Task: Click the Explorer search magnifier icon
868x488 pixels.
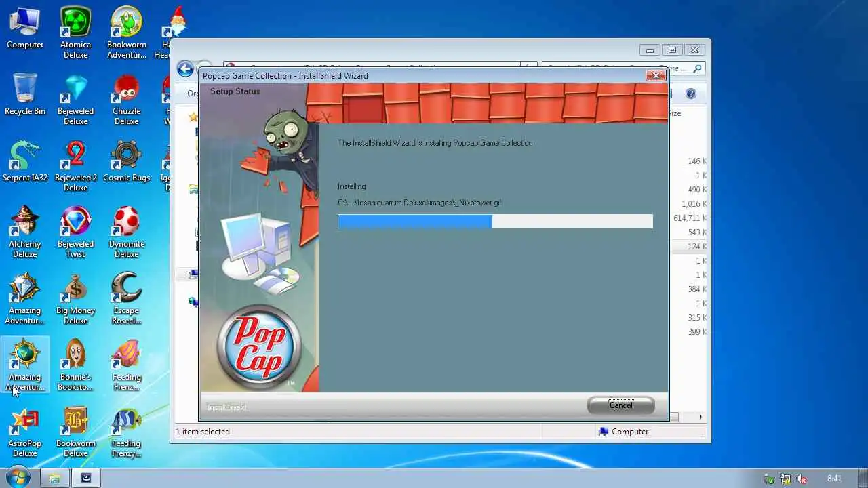Action: coord(697,68)
